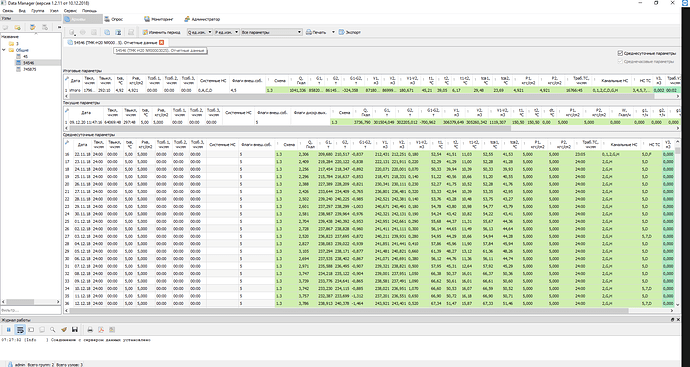The height and width of the screenshot is (367, 690).
Task: Open the Все параметры dropdown
Action: (272, 32)
